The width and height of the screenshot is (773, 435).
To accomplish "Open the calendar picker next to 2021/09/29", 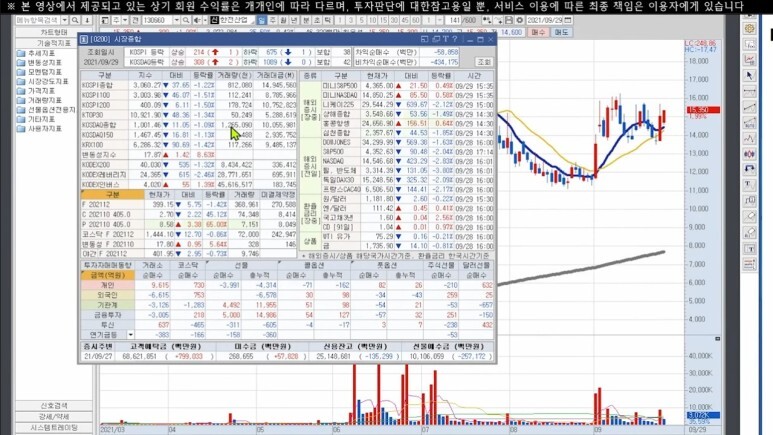I will tap(568, 20).
